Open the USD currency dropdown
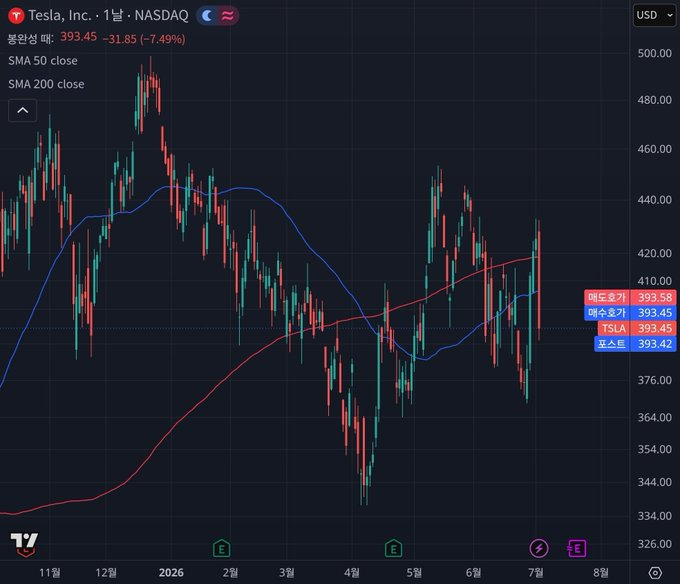The image size is (680, 584). (654, 15)
